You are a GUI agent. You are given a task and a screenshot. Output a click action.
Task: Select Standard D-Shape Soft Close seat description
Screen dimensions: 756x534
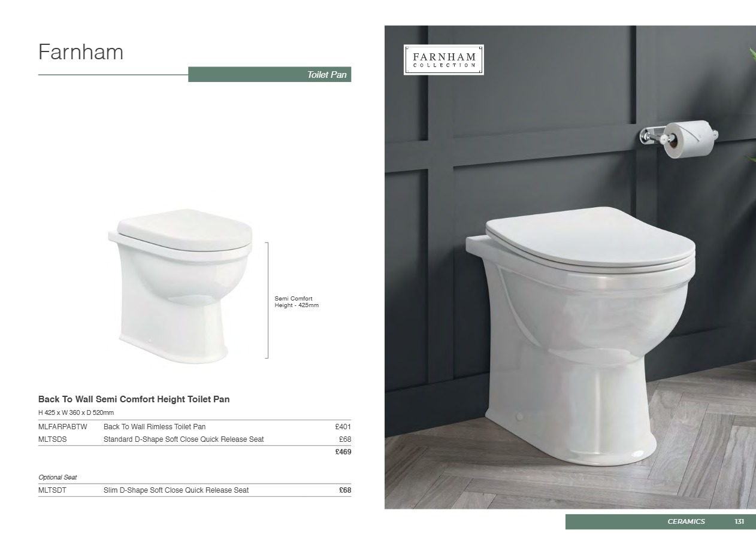tap(184, 439)
